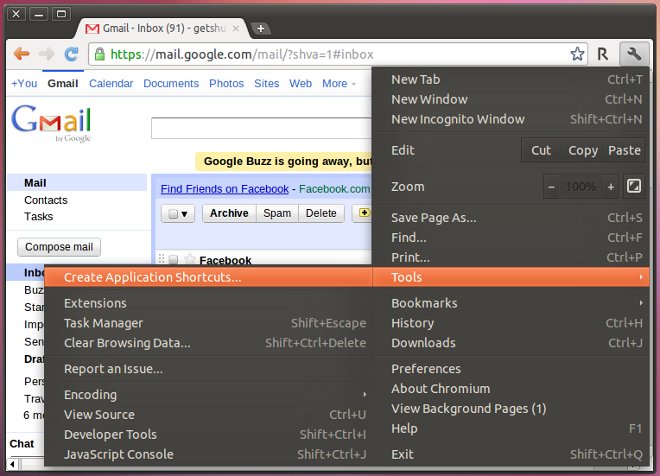Click the address bar URL

242,54
